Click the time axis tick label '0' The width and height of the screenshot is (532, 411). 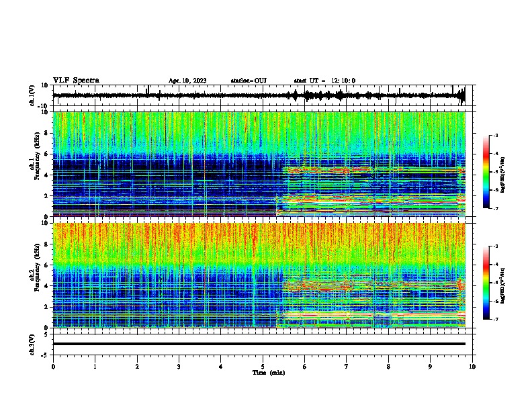click(53, 367)
